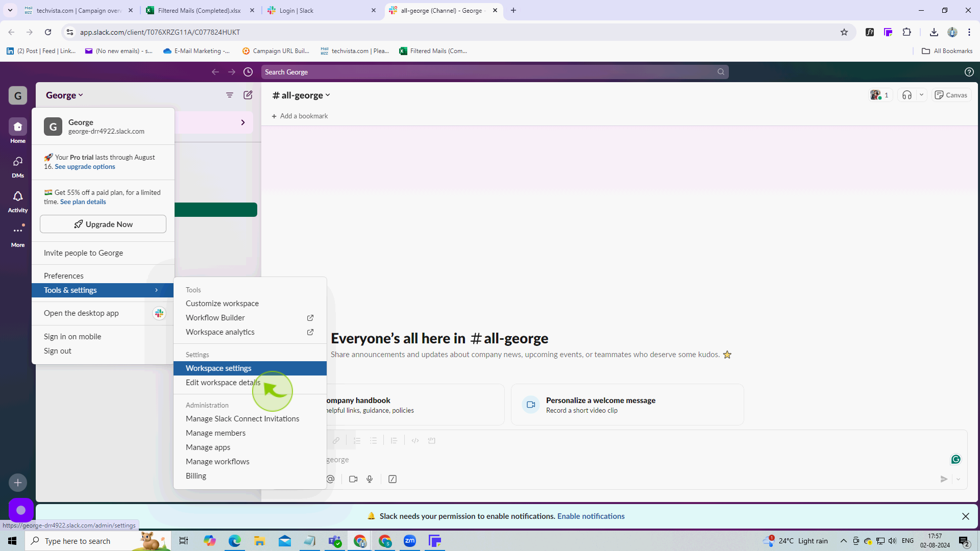Open Billing from Administration menu
The image size is (980, 551).
(x=250, y=476)
